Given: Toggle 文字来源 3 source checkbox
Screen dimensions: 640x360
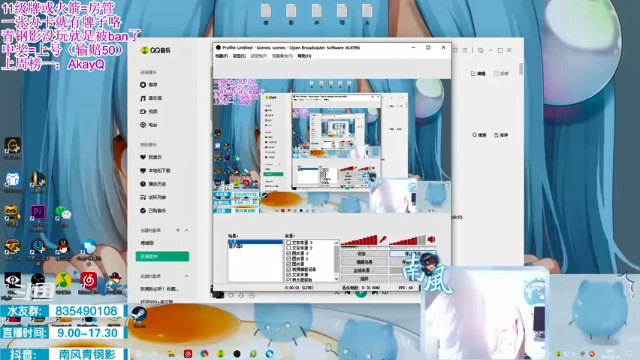Looking at the screenshot, I should click(x=289, y=242).
